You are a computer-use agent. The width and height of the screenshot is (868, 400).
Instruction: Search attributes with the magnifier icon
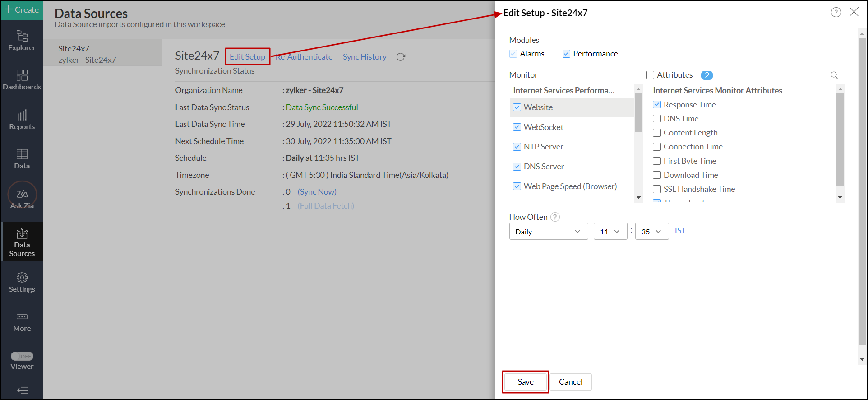[x=834, y=75]
